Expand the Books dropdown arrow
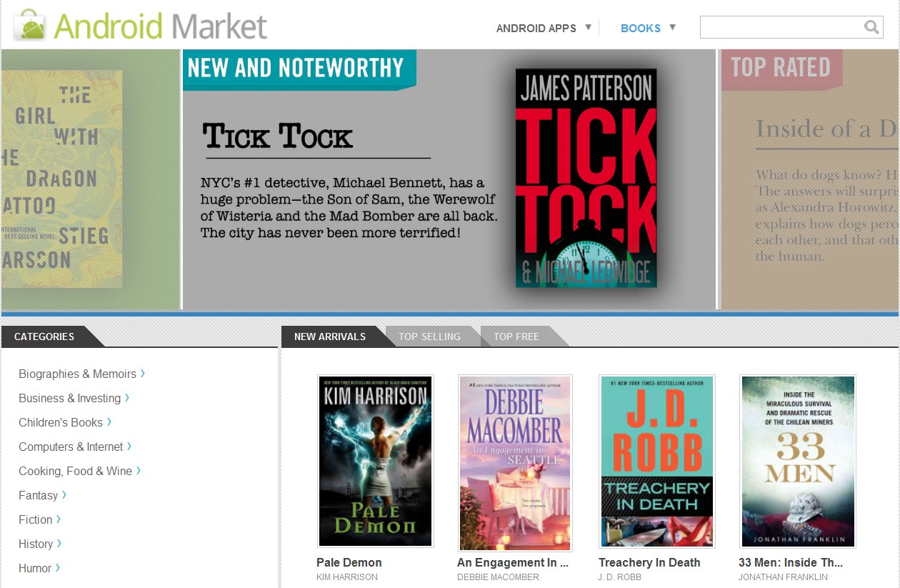900x588 pixels. click(672, 27)
